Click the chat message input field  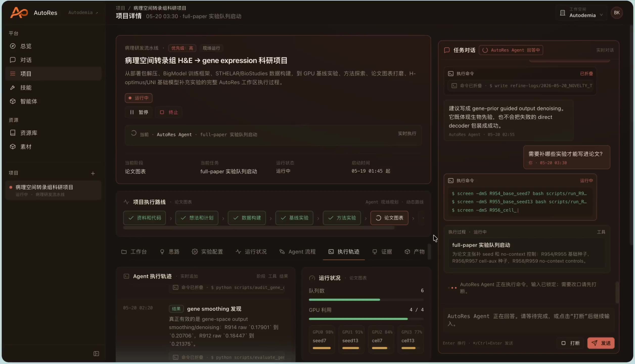(528, 320)
